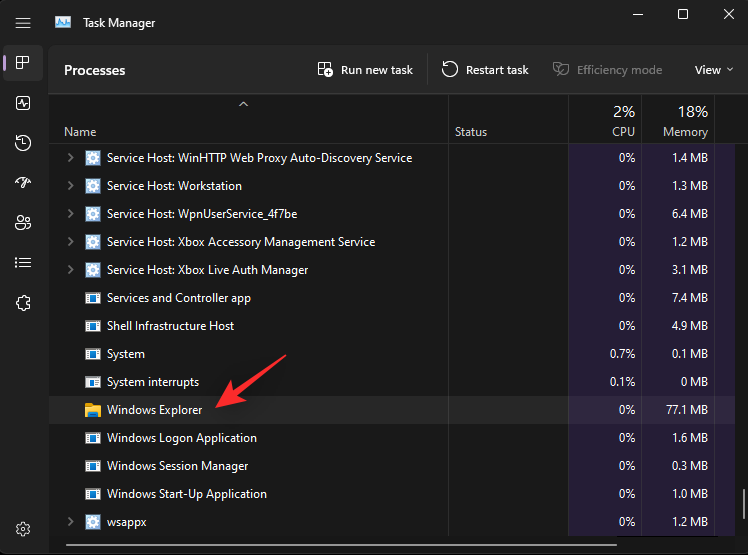748x555 pixels.
Task: Maximize the Task Manager window
Action: [683, 14]
